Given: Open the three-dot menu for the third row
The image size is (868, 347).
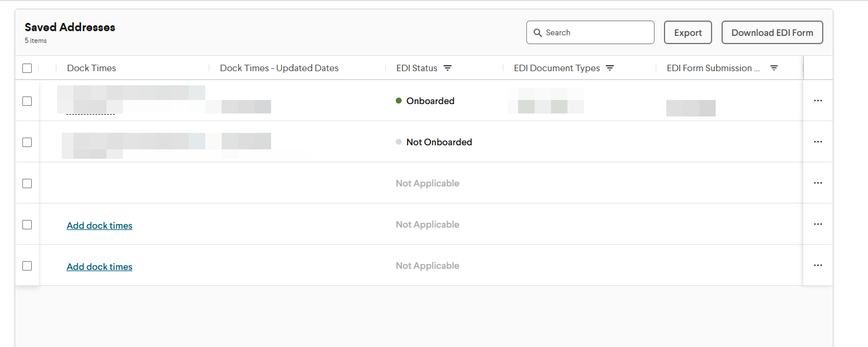Looking at the screenshot, I should coord(817,183).
